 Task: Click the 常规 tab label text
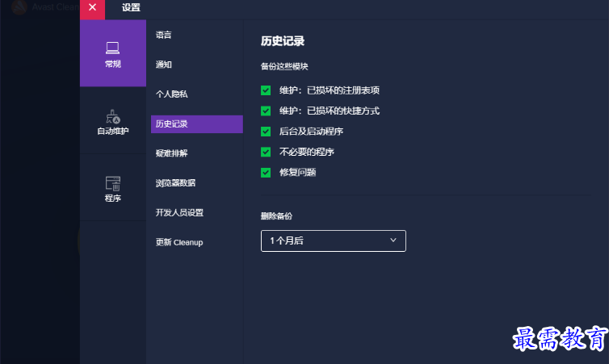(x=112, y=64)
